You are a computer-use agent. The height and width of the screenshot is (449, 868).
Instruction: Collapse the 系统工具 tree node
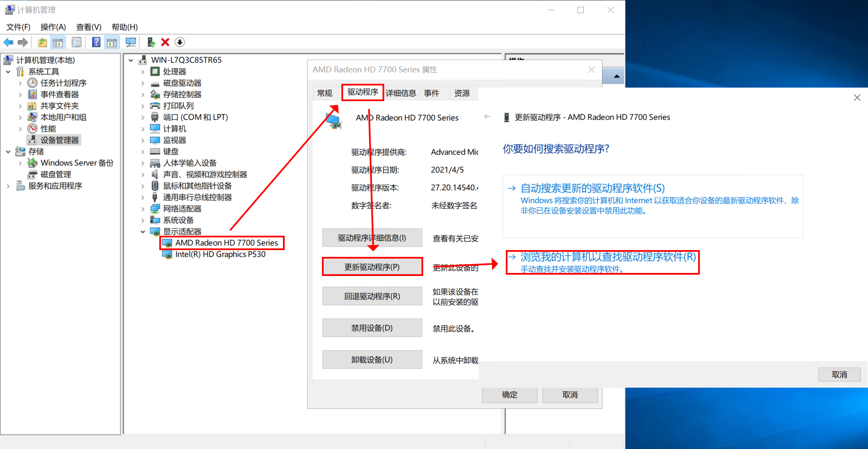click(8, 72)
